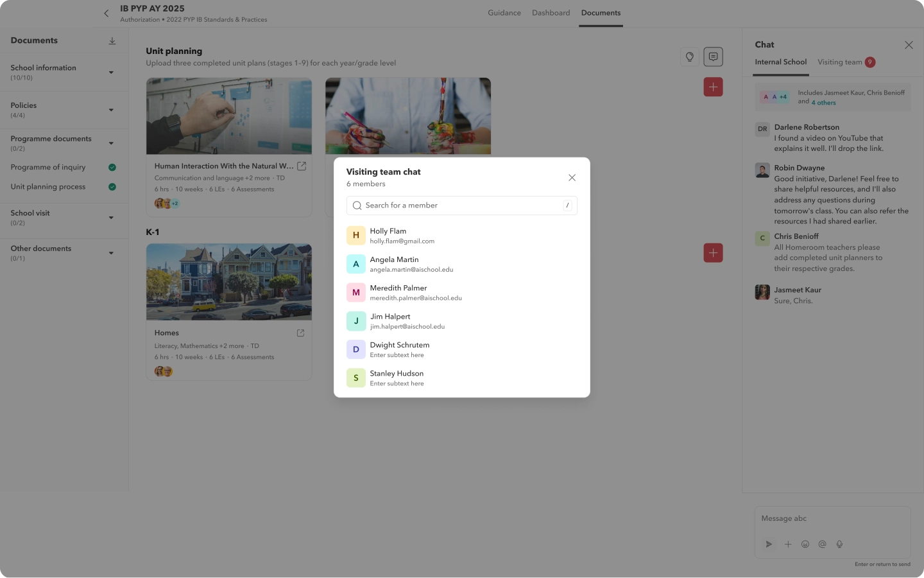Expand the School information section
Viewport: 924px width, 578px height.
click(111, 73)
